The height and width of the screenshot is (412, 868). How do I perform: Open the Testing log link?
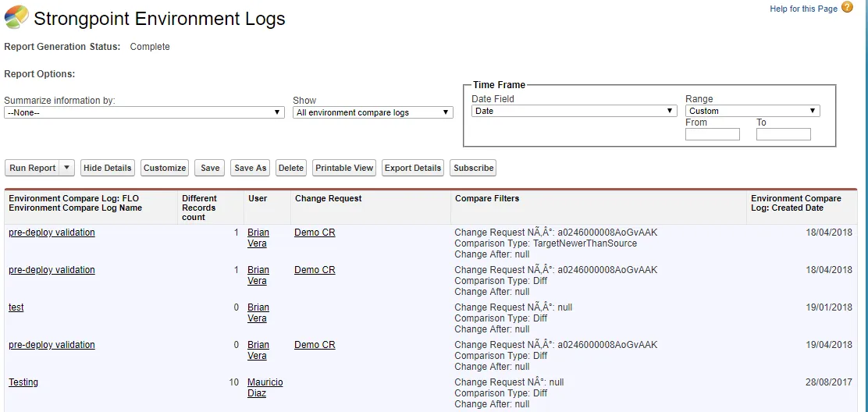(x=23, y=382)
